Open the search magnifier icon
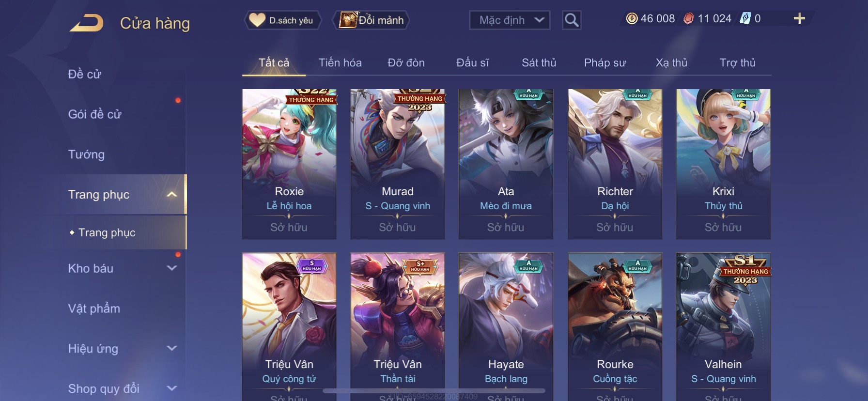The image size is (868, 401). point(572,20)
